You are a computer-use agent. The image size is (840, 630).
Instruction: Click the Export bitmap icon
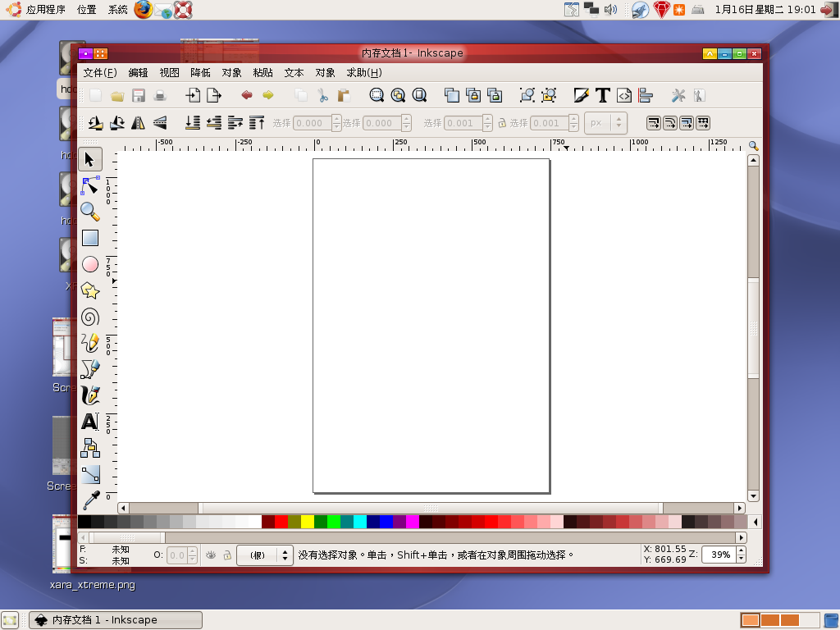point(214,95)
